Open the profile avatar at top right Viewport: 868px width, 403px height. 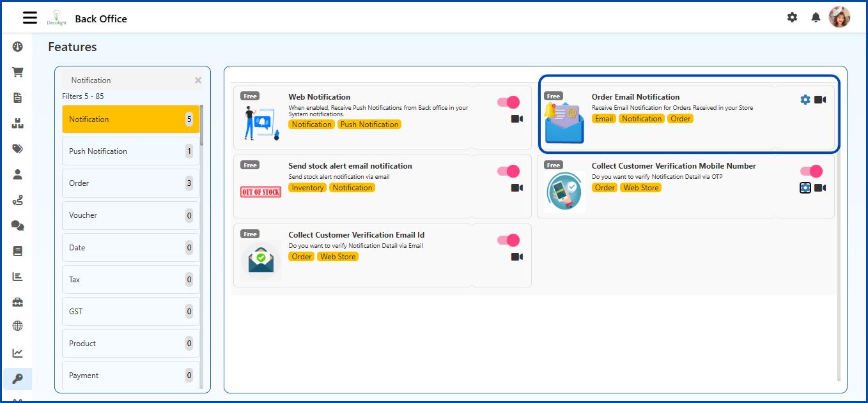click(x=840, y=17)
